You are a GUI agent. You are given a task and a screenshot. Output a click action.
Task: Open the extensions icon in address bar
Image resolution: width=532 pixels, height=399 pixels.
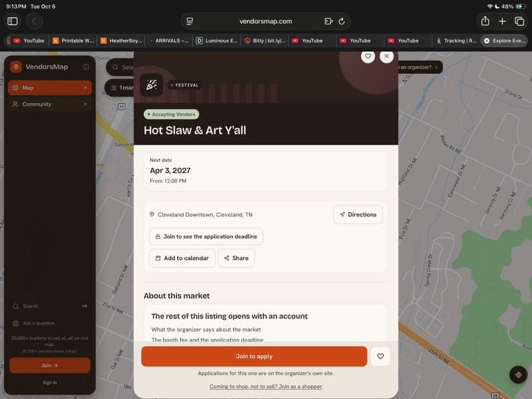[328, 21]
